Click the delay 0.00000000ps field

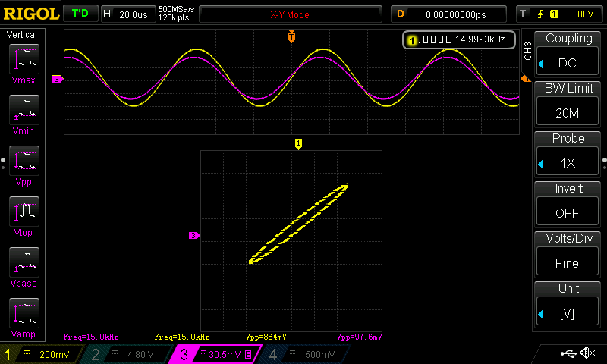pos(448,14)
